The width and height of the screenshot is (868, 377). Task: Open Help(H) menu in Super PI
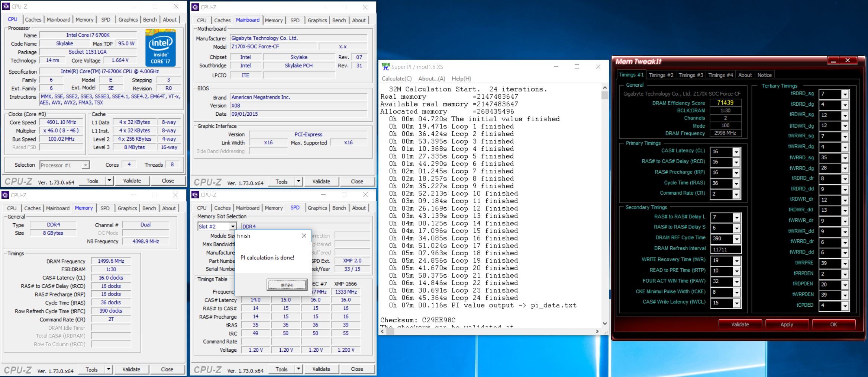(461, 79)
